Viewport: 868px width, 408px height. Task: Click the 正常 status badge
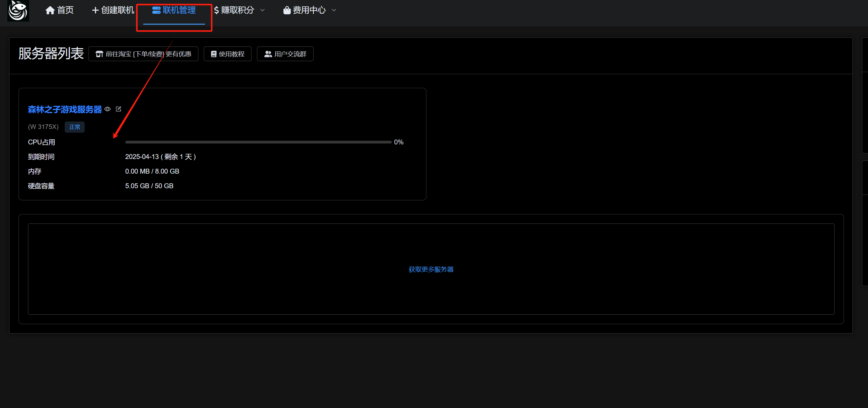tap(75, 127)
